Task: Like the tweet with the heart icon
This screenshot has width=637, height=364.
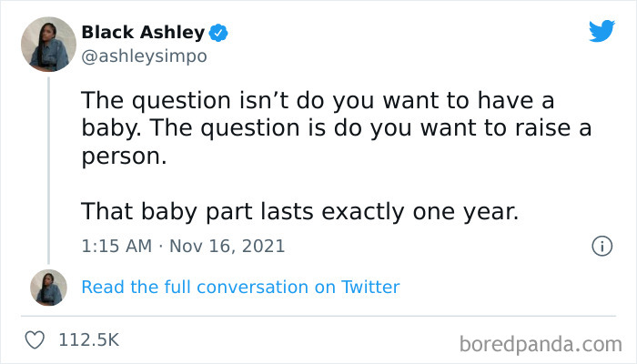Action: pyautogui.click(x=35, y=340)
